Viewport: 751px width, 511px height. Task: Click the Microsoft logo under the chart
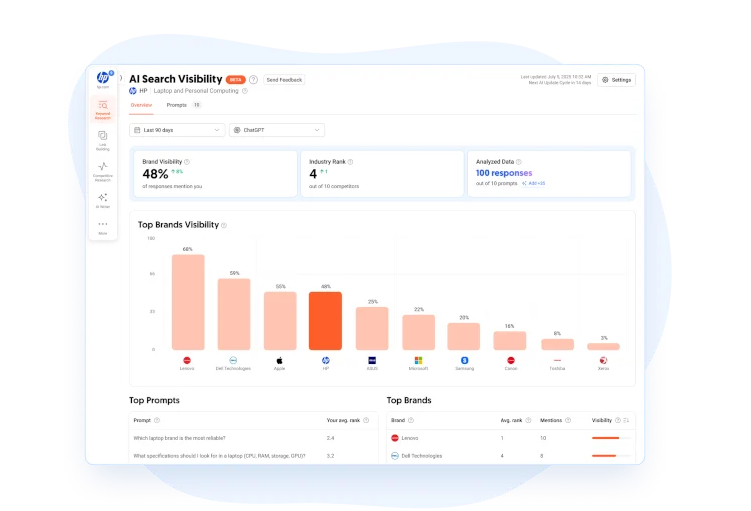tap(418, 360)
